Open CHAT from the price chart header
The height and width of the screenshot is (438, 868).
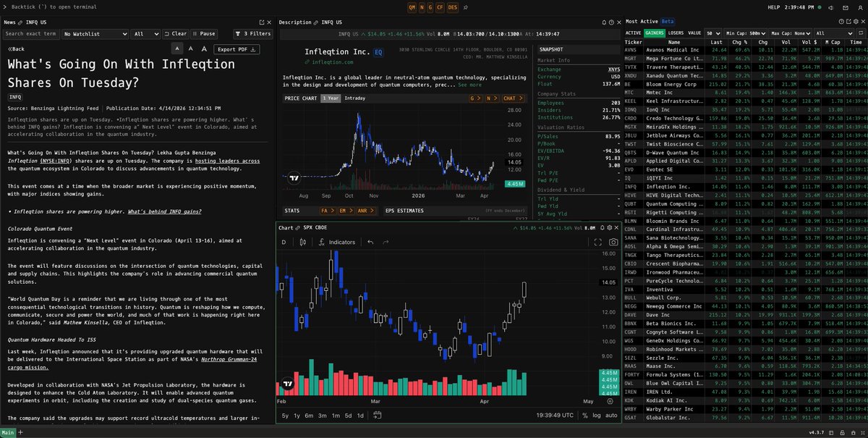512,98
